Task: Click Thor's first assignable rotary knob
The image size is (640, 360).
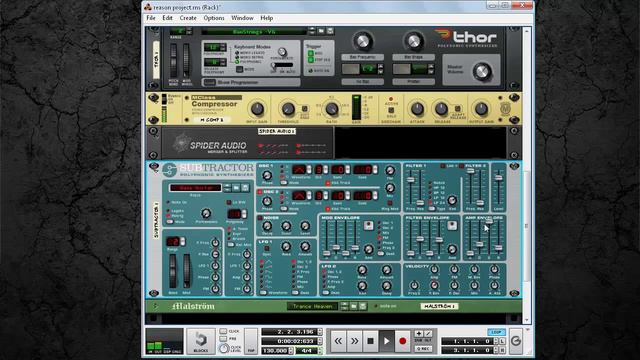Action: [x=362, y=41]
